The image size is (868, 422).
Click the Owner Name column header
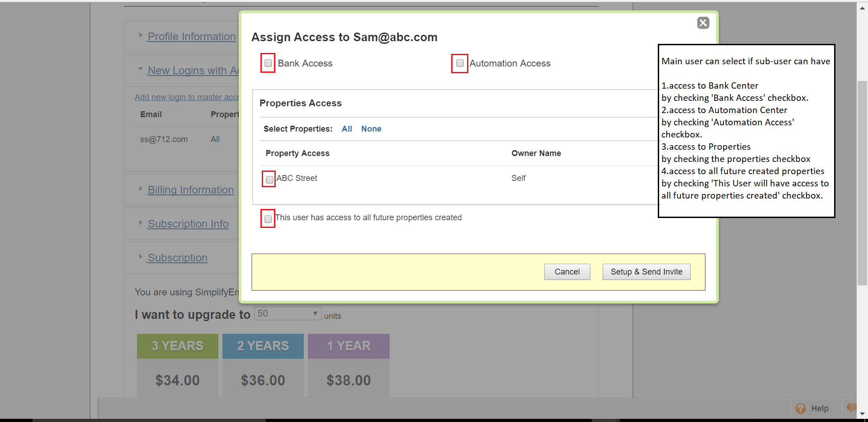click(536, 153)
